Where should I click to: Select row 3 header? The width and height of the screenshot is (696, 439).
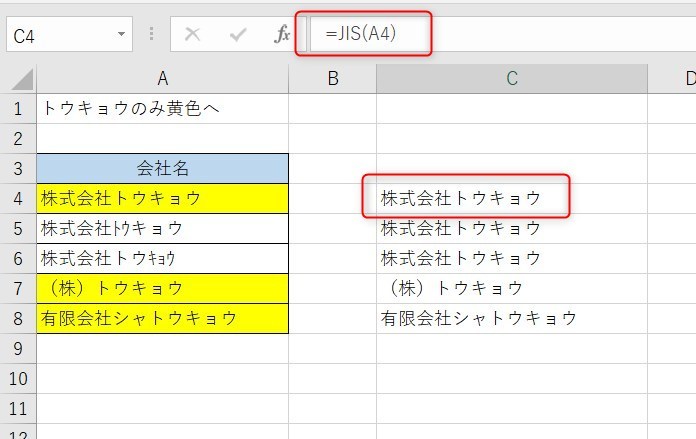(x=18, y=169)
